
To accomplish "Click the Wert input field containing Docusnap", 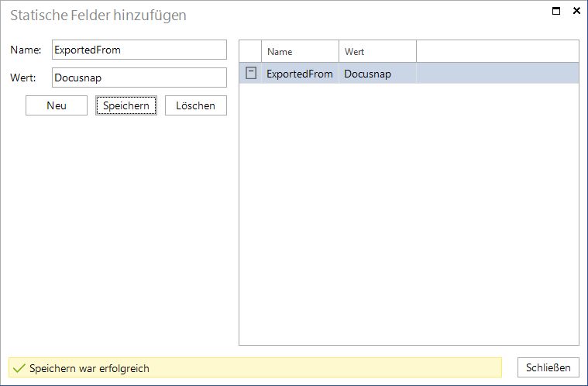I will point(139,78).
